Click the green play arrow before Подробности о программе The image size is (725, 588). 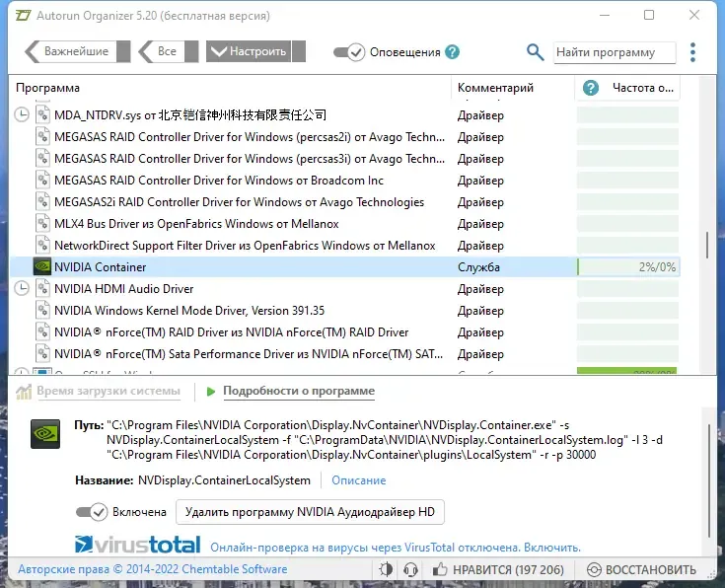[211, 392]
